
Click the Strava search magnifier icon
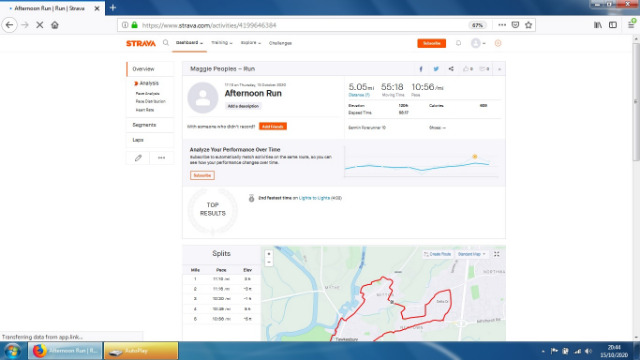click(x=166, y=42)
